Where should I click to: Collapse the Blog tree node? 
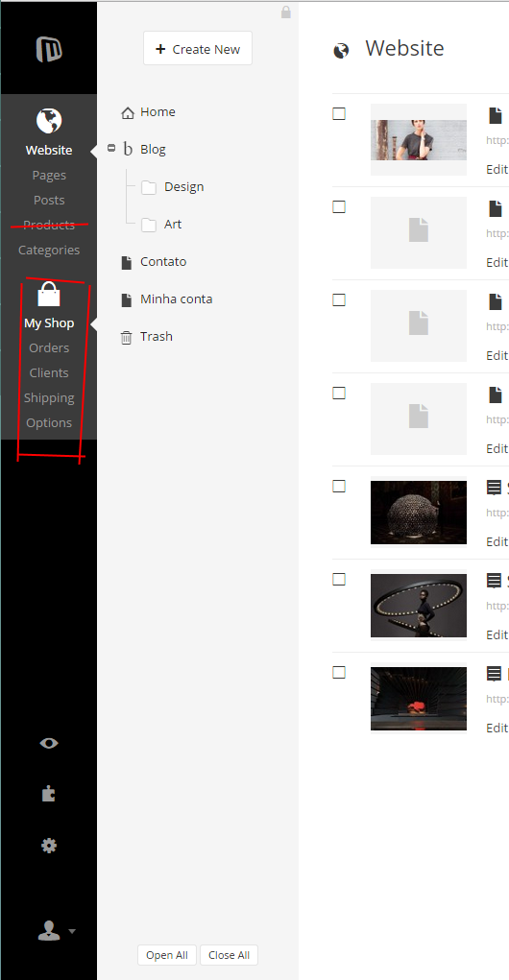(x=111, y=148)
